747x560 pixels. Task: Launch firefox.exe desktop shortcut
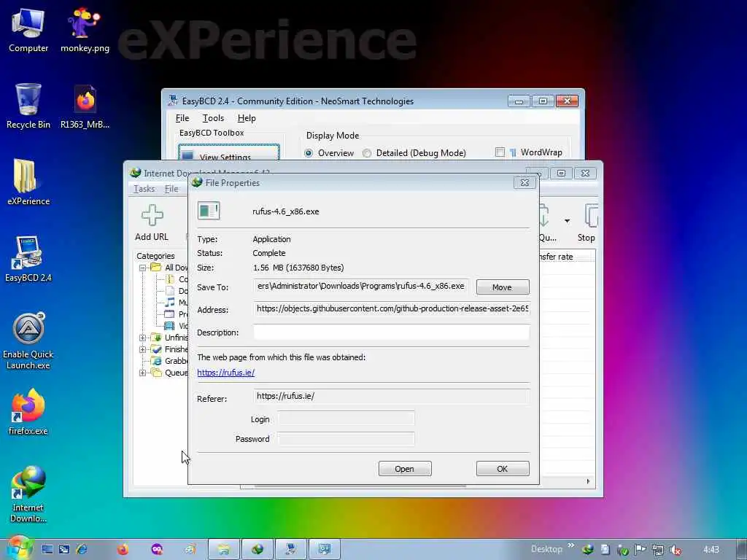point(28,411)
